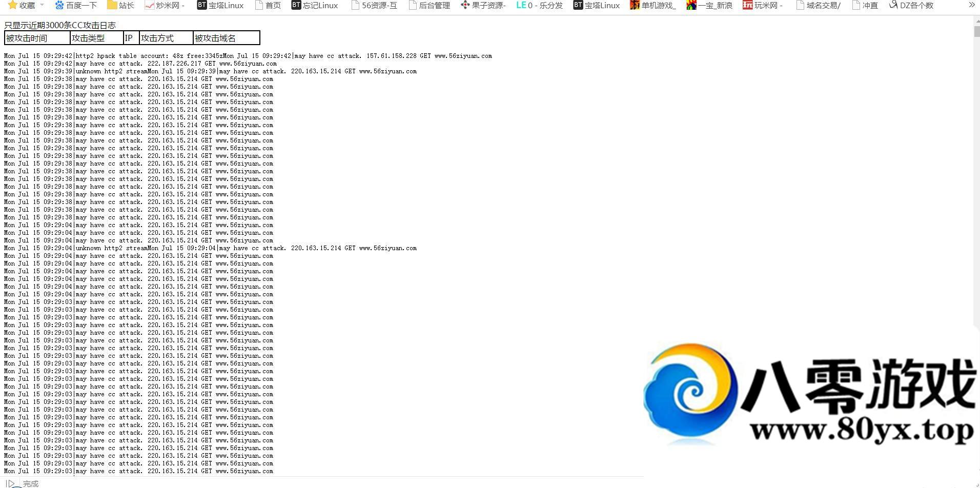This screenshot has height=488, width=980.
Task: Click the 攻击方式 table header
Action: click(x=166, y=38)
